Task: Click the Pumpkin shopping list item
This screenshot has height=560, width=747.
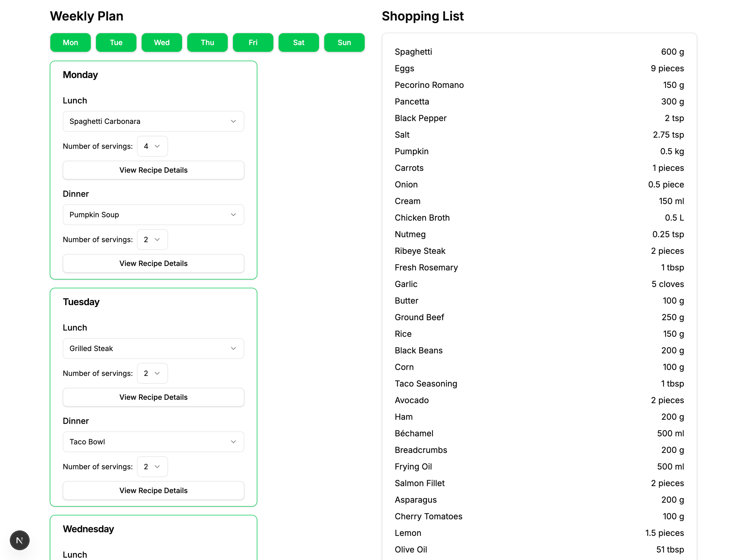Action: tap(539, 151)
